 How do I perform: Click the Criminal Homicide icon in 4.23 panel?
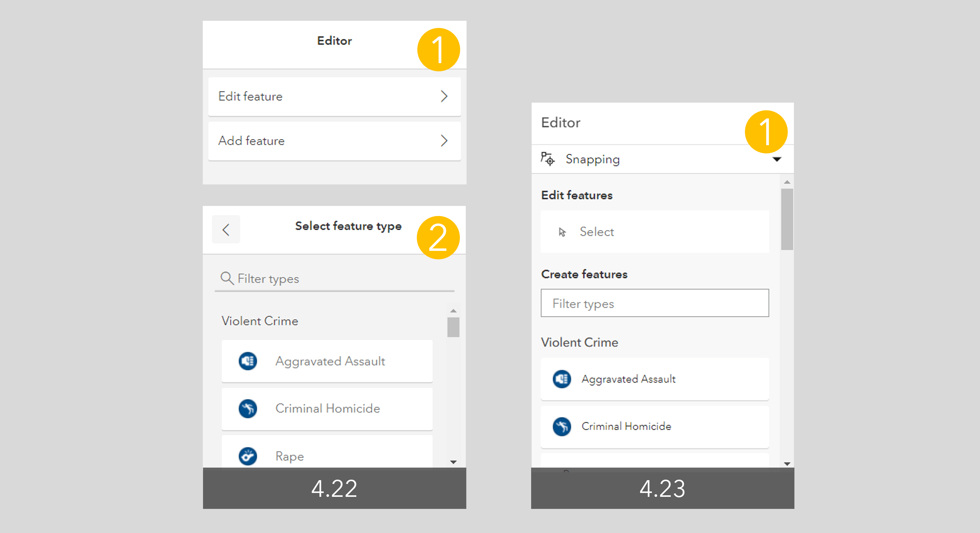[562, 426]
